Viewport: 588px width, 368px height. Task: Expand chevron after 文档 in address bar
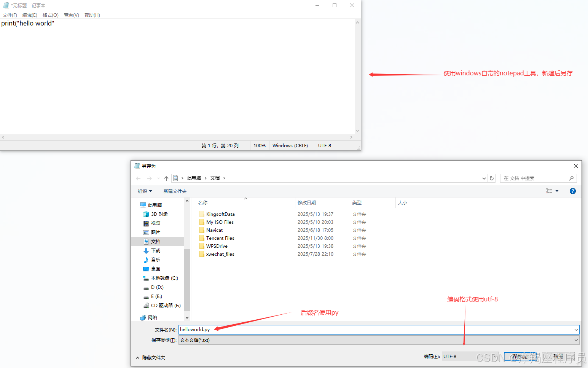(224, 178)
